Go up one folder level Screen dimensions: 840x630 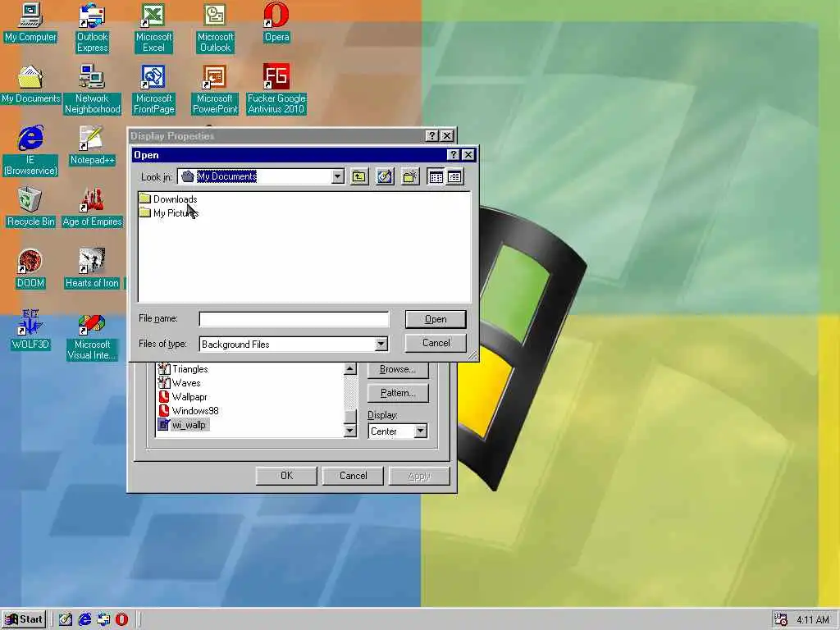pos(359,177)
